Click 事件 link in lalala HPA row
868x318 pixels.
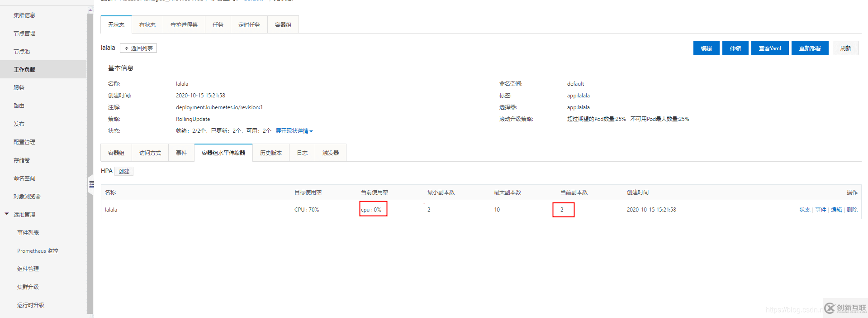tap(821, 210)
